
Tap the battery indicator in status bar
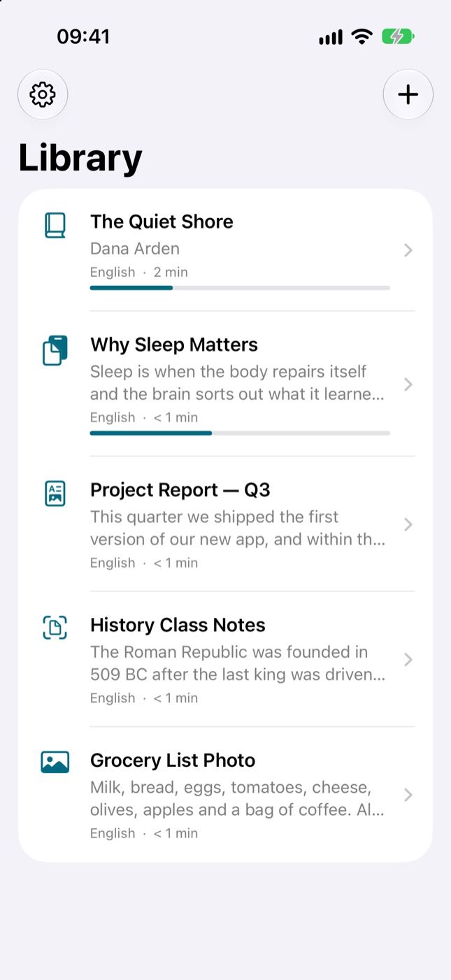(398, 36)
